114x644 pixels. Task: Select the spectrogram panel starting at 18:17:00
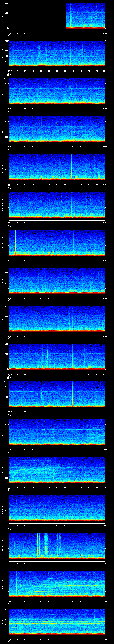pos(57,318)
